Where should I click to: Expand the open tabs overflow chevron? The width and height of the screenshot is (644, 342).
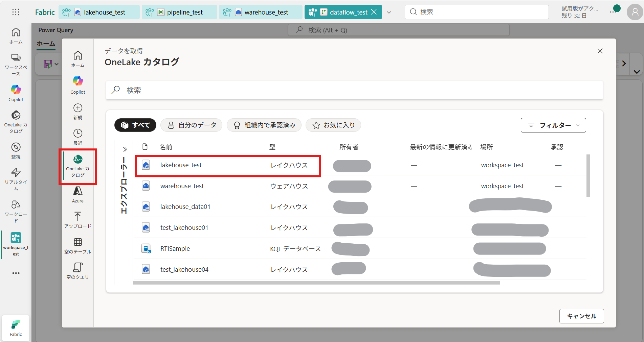pyautogui.click(x=389, y=13)
